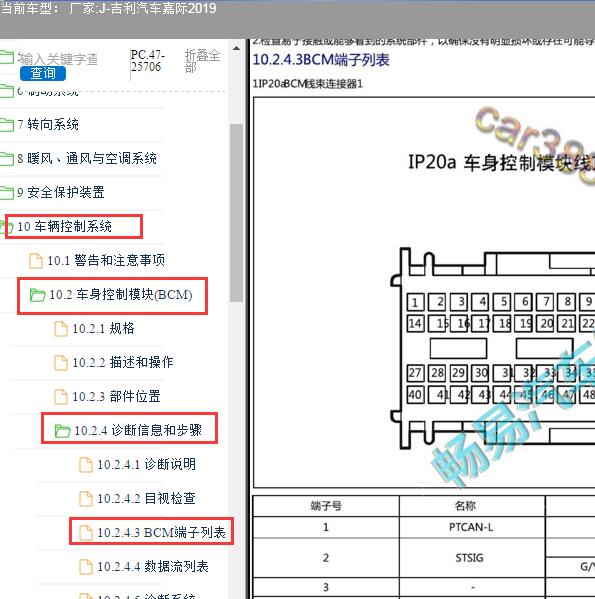Click document icon beside 10.2.2 描述和操作

click(61, 363)
